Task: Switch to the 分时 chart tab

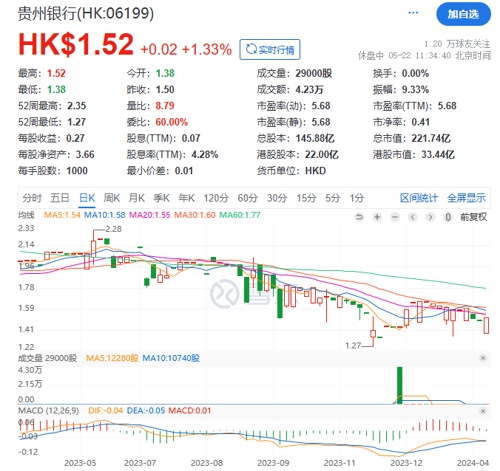Action: pyautogui.click(x=32, y=198)
